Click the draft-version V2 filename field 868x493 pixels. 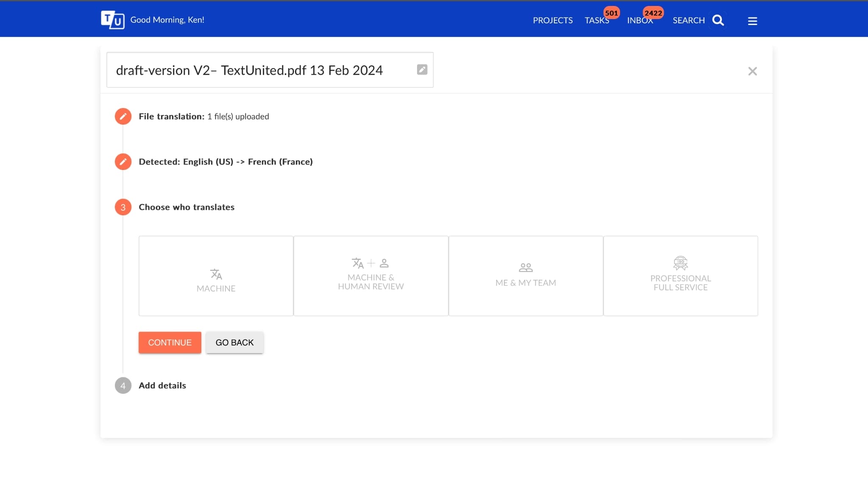(x=270, y=70)
